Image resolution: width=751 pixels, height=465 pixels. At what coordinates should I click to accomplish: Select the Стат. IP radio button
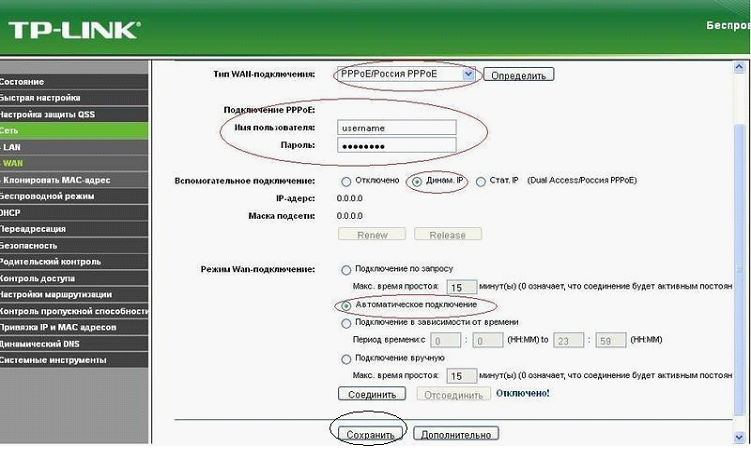(x=480, y=181)
